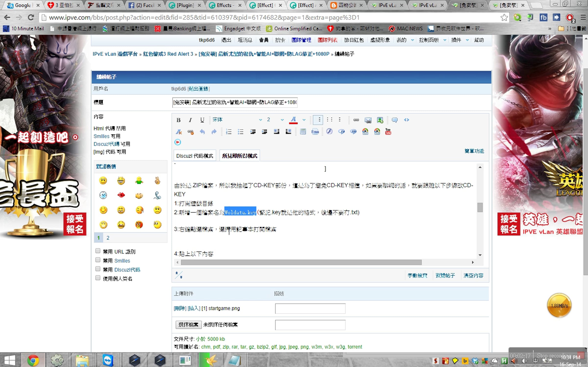Insert a hyperlink via the chain icon
588x367 pixels.
pos(356,120)
